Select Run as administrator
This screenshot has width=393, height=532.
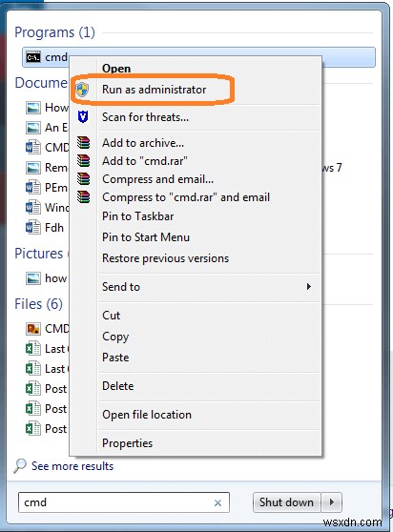click(155, 90)
